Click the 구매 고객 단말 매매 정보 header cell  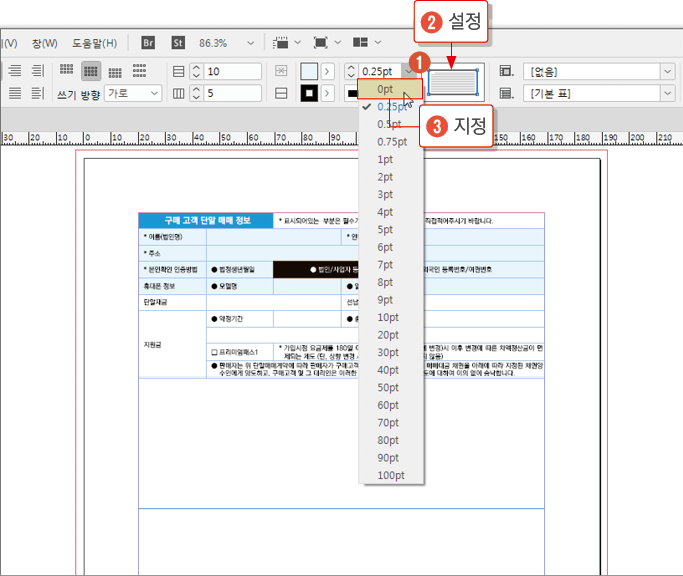click(x=206, y=220)
